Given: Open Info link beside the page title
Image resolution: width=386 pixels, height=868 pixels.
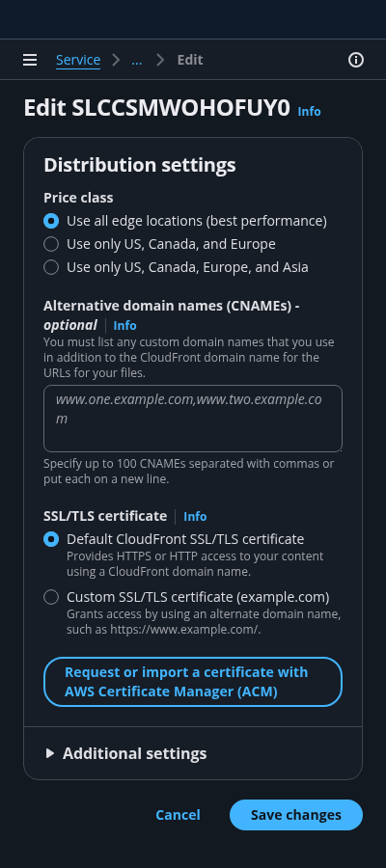Looking at the screenshot, I should [x=309, y=111].
